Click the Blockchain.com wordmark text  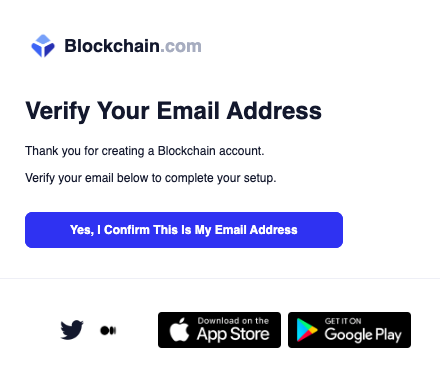[133, 46]
